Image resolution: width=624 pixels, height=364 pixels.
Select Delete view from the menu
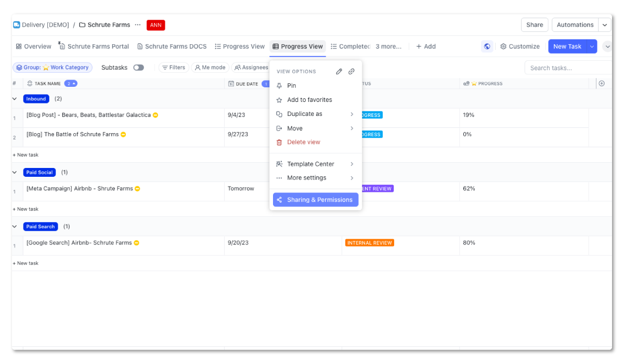point(303,142)
